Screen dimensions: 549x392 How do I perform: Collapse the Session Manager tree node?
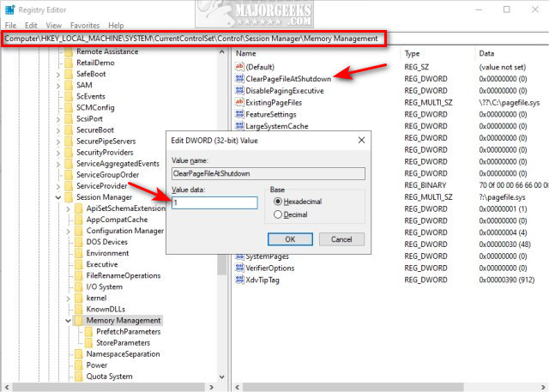[58, 197]
